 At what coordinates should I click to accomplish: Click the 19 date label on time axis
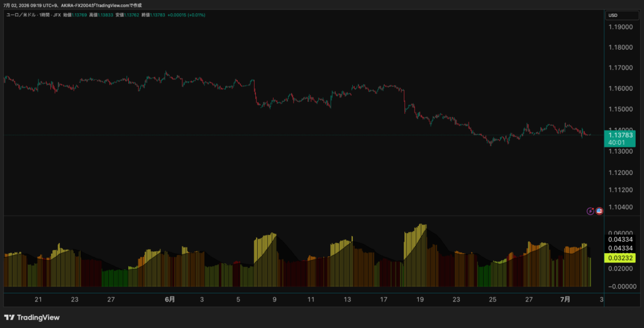[419, 300]
